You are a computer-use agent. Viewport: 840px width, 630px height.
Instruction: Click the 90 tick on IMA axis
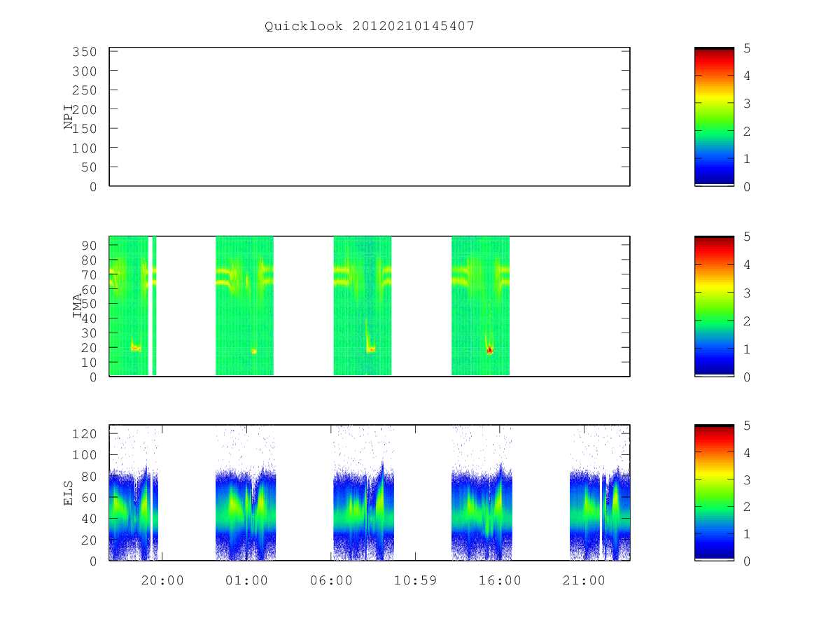tap(87, 245)
